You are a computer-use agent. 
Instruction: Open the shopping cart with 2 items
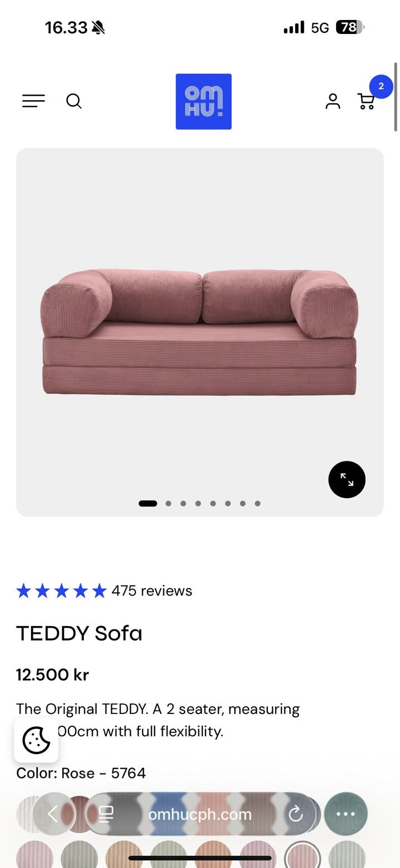pos(367,101)
